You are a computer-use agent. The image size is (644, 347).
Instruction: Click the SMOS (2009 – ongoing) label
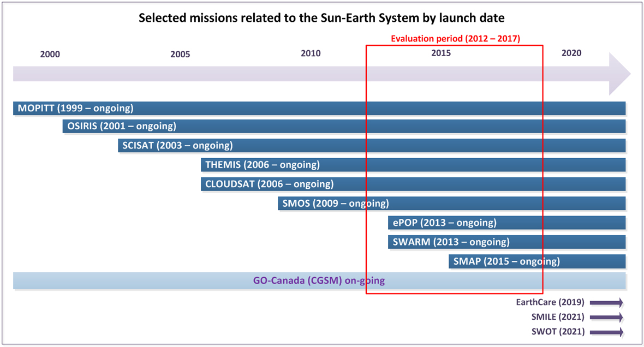[x=335, y=203]
